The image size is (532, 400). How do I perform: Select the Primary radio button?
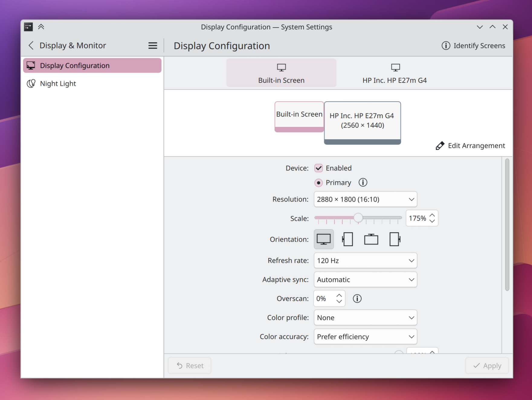tap(318, 183)
